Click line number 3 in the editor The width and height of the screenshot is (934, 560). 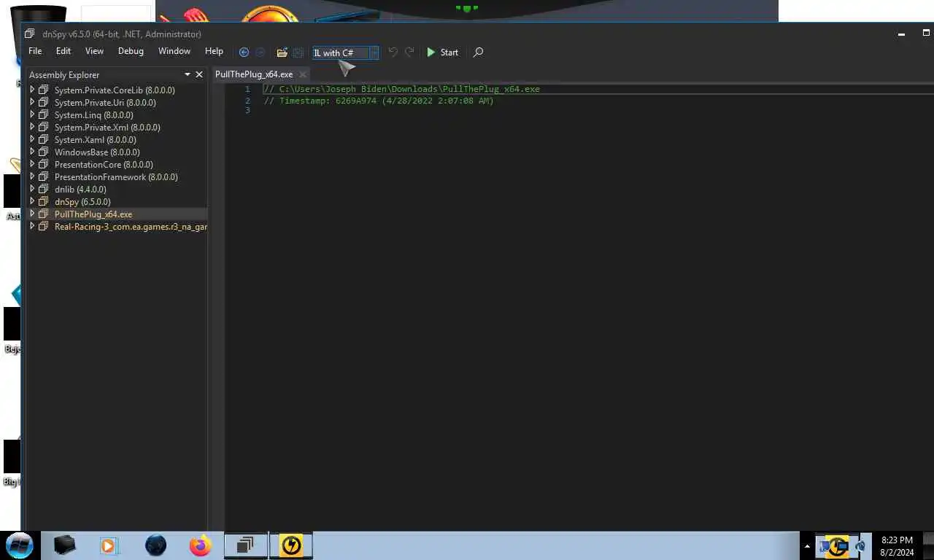point(247,110)
